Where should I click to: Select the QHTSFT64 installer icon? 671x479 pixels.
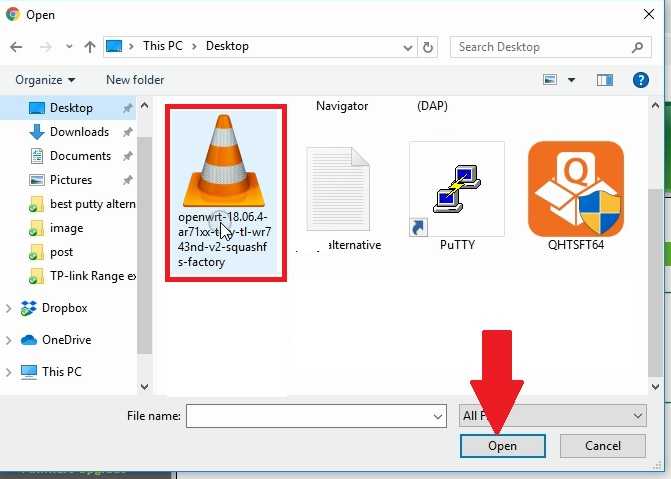pyautogui.click(x=576, y=189)
